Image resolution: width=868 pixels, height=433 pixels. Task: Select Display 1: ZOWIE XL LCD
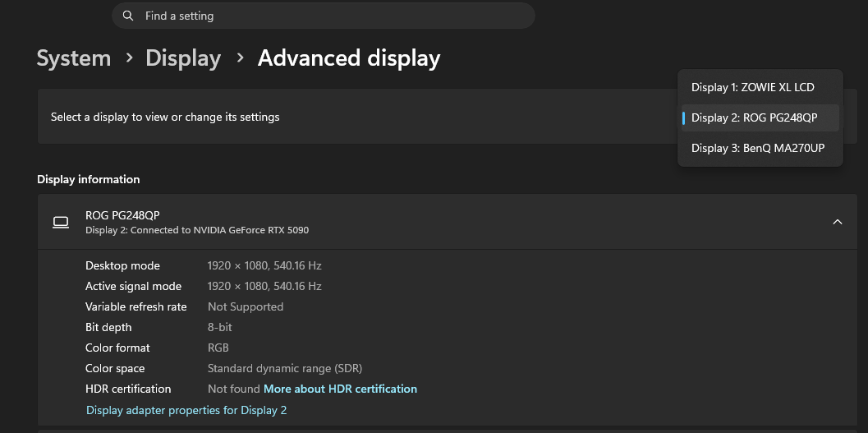[760, 87]
